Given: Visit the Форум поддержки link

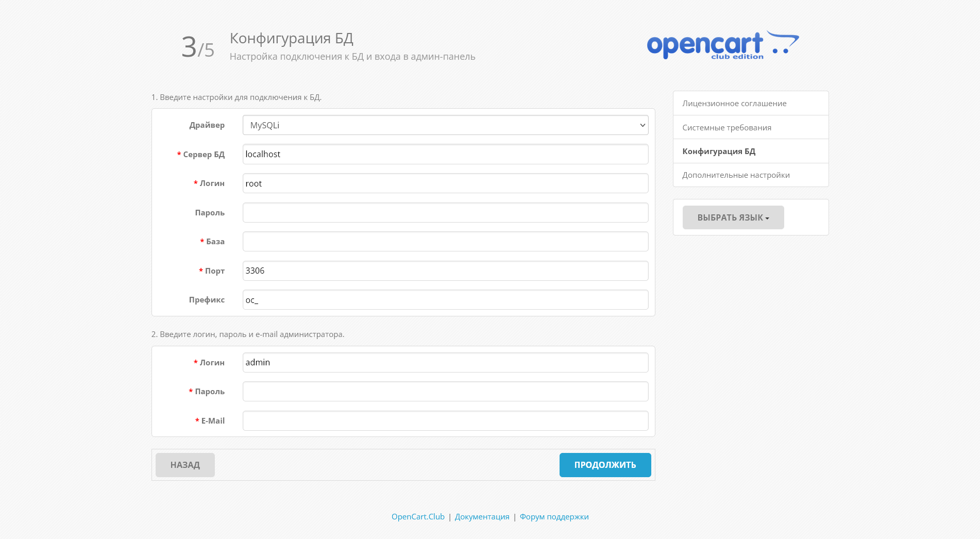Looking at the screenshot, I should pyautogui.click(x=554, y=516).
